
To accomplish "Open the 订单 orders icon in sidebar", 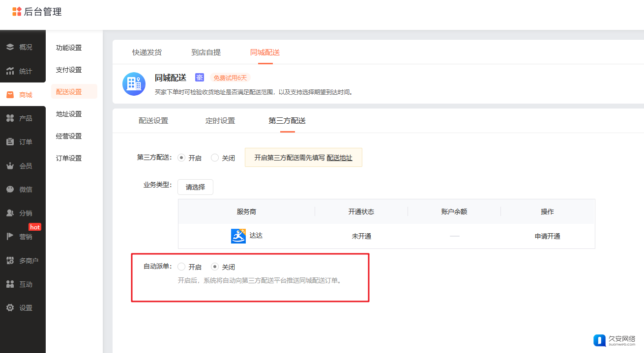I will tap(10, 142).
